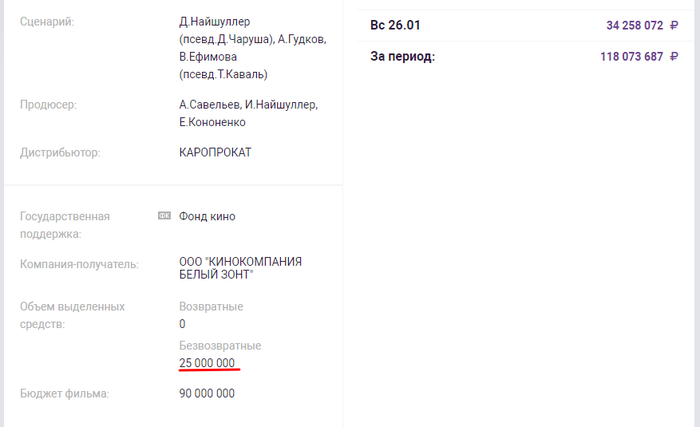The width and height of the screenshot is (700, 427).
Task: Click the underlined 25 000 000 amount
Action: [x=207, y=362]
